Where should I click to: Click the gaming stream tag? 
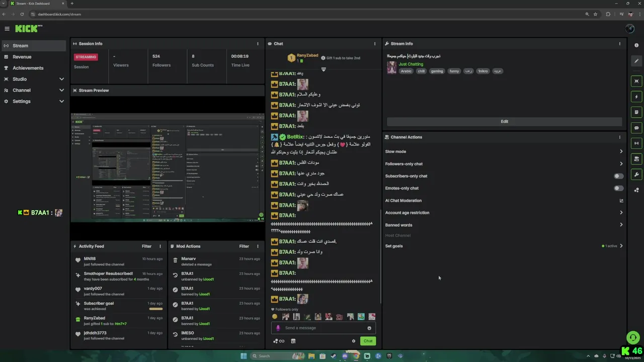click(x=437, y=71)
